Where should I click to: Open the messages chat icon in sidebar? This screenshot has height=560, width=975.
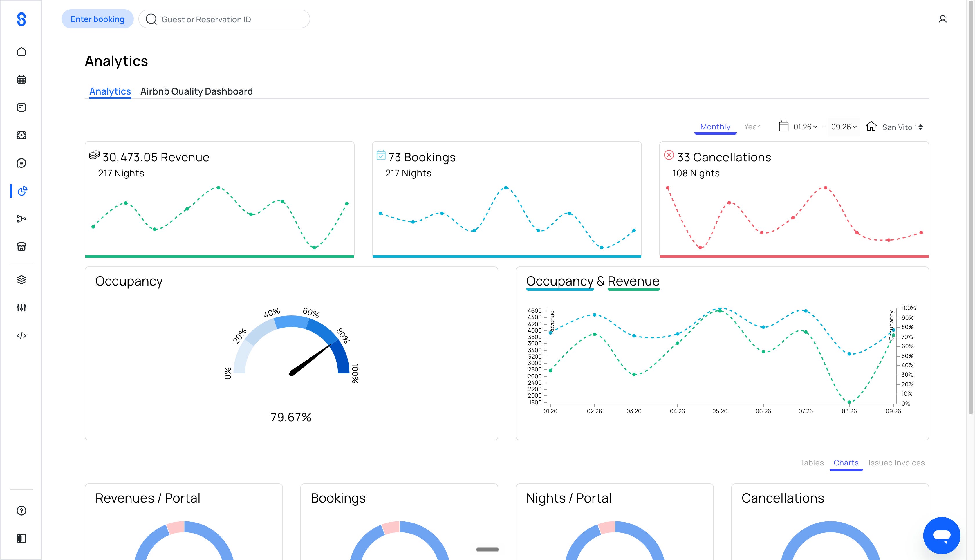point(21,163)
